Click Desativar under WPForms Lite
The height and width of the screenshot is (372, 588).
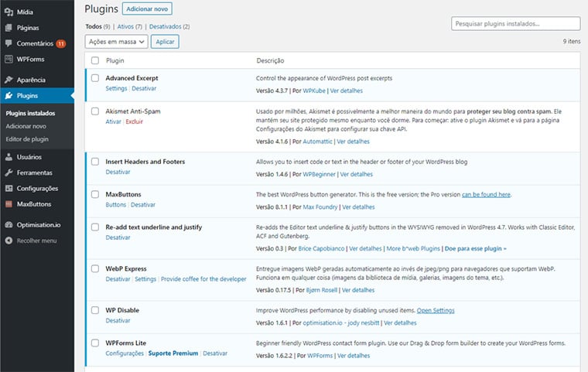point(215,353)
